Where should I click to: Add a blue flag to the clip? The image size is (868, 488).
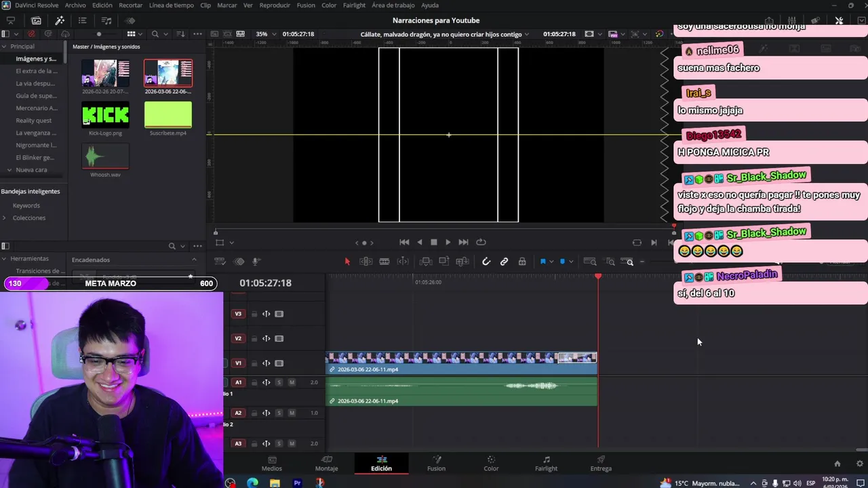click(542, 262)
